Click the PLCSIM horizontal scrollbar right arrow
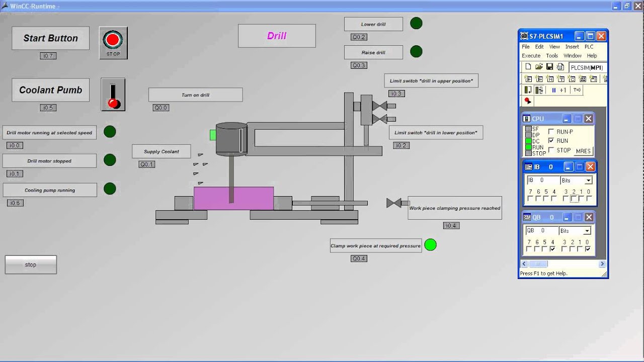The height and width of the screenshot is (362, 644). click(x=602, y=263)
